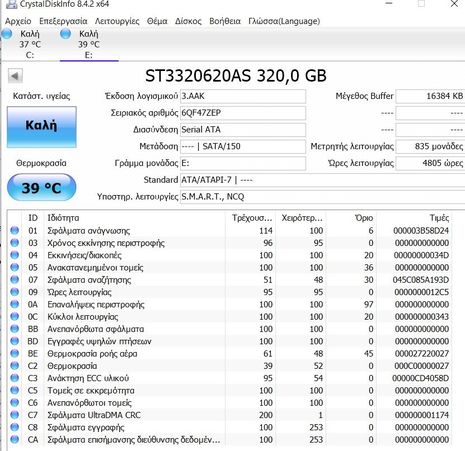The width and height of the screenshot is (465, 451).
Task: Click status icon for row BE Θερμοκρασία ροής αέρα
Action: coord(14,353)
